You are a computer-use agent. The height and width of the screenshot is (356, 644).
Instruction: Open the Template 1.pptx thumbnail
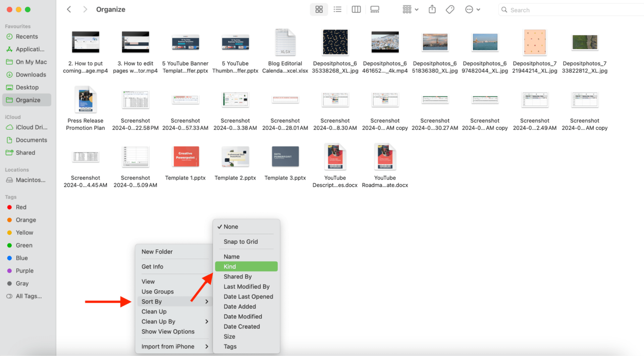(185, 156)
